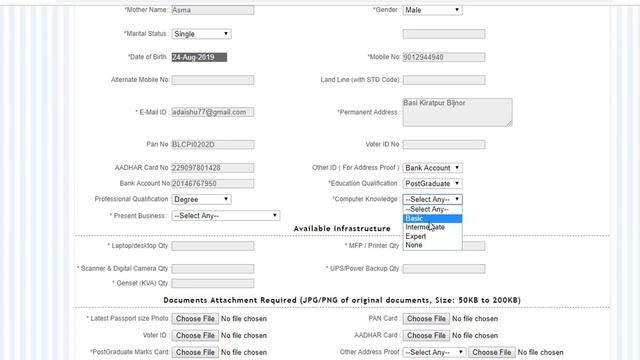Image resolution: width=640 pixels, height=360 pixels.
Task: Click the Pan No field
Action: [x=213, y=144]
